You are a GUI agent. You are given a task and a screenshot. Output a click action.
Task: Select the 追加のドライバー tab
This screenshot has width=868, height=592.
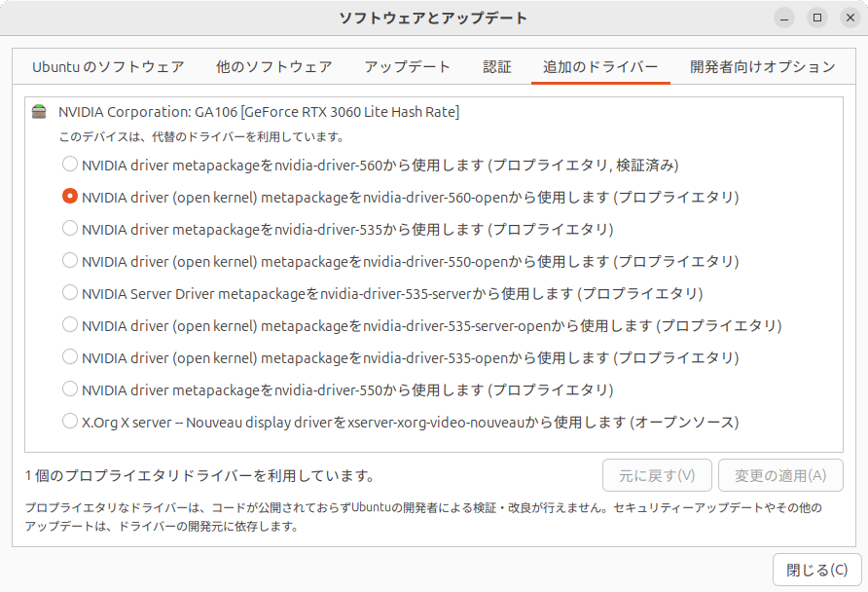point(600,67)
